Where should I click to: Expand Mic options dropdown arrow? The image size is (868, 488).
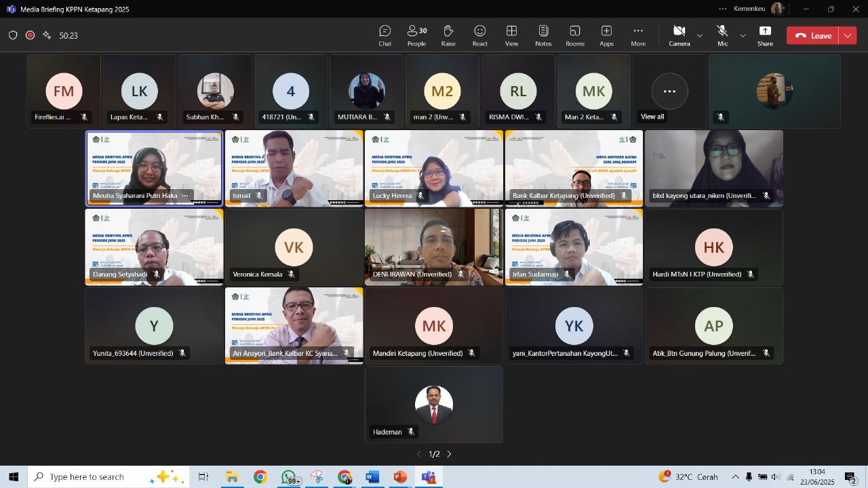point(743,35)
